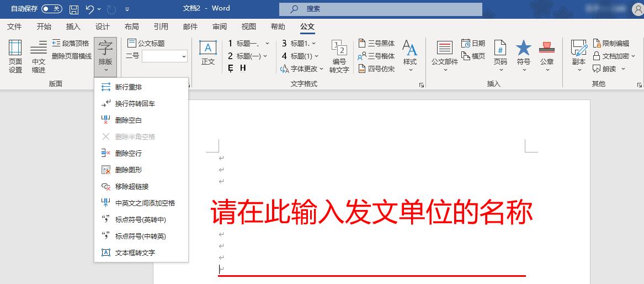Insert 日期 via calendar icon

coord(473,43)
